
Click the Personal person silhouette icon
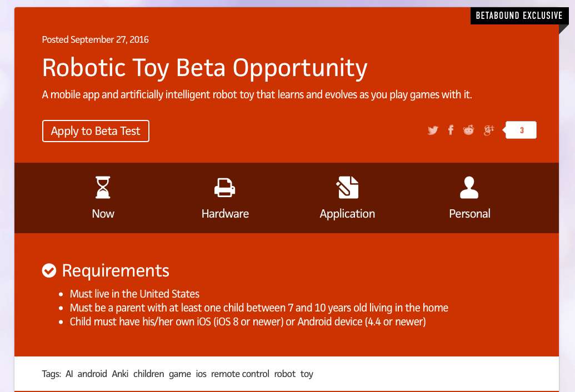tap(469, 187)
